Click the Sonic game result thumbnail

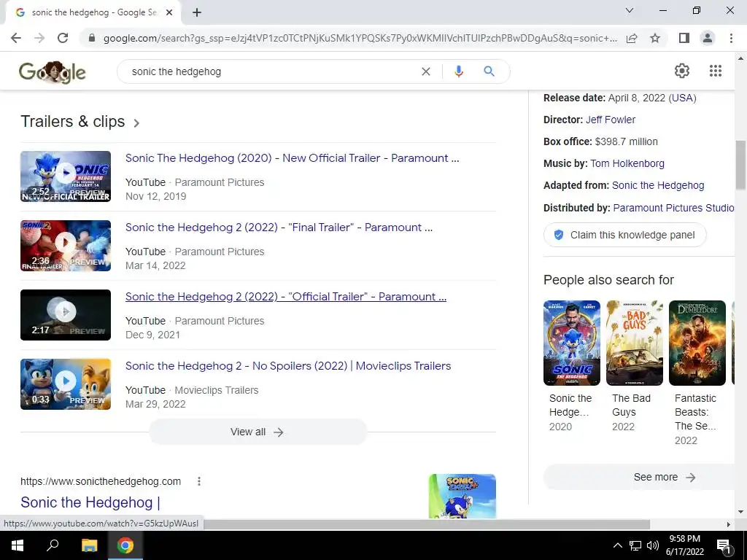coord(462,496)
